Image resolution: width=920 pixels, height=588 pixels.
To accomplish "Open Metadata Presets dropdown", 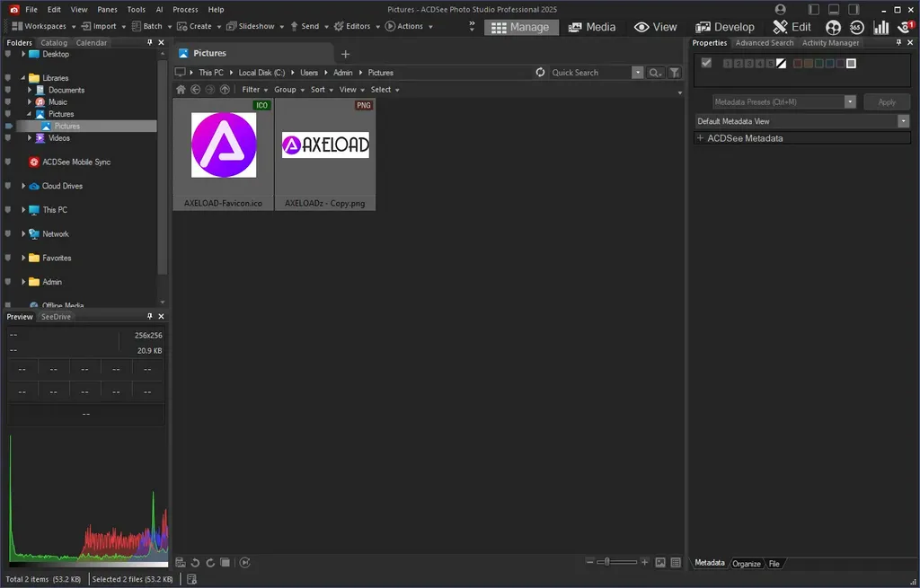I will 850,102.
